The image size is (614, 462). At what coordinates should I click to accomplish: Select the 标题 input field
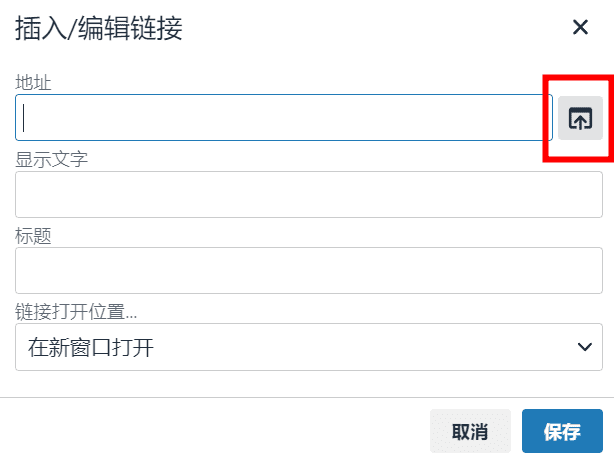point(309,270)
